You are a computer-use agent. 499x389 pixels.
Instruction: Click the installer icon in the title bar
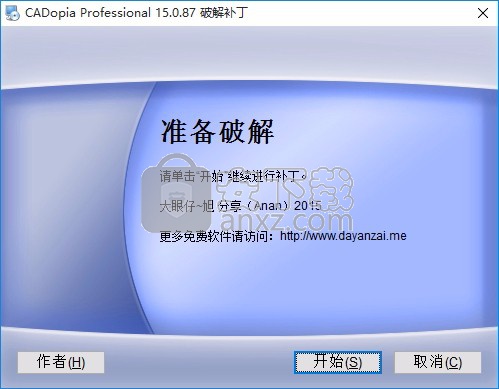12,13
